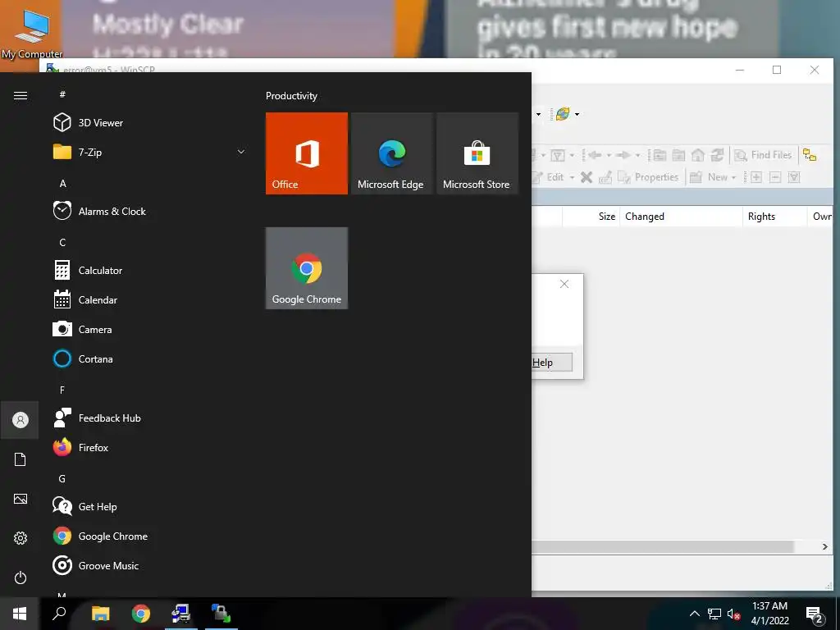Image resolution: width=840 pixels, height=630 pixels.
Task: Click the Office tile
Action: (307, 153)
